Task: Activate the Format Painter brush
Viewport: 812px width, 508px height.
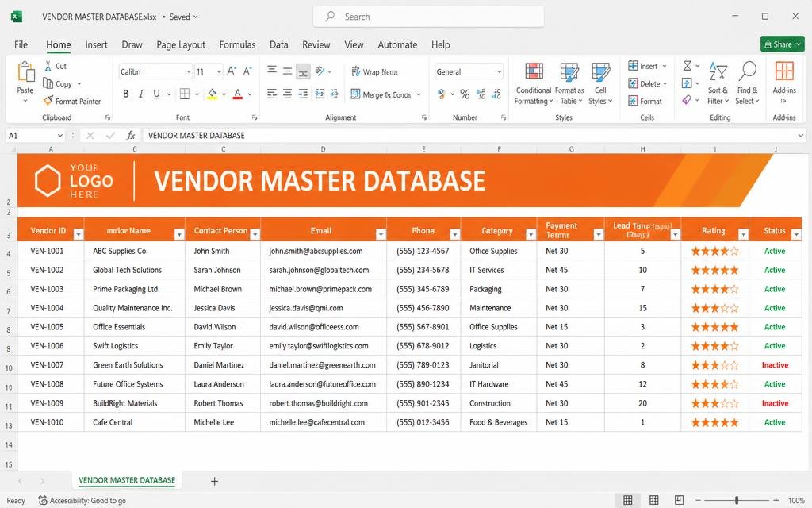Action: click(48, 101)
